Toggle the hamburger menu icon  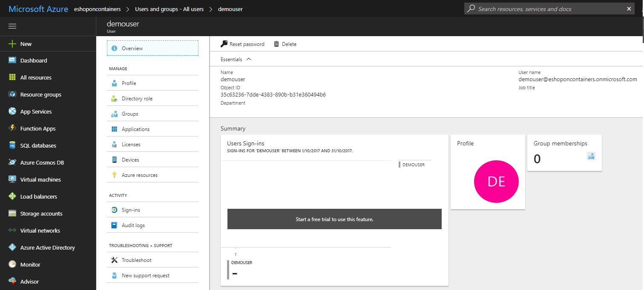[12, 26]
